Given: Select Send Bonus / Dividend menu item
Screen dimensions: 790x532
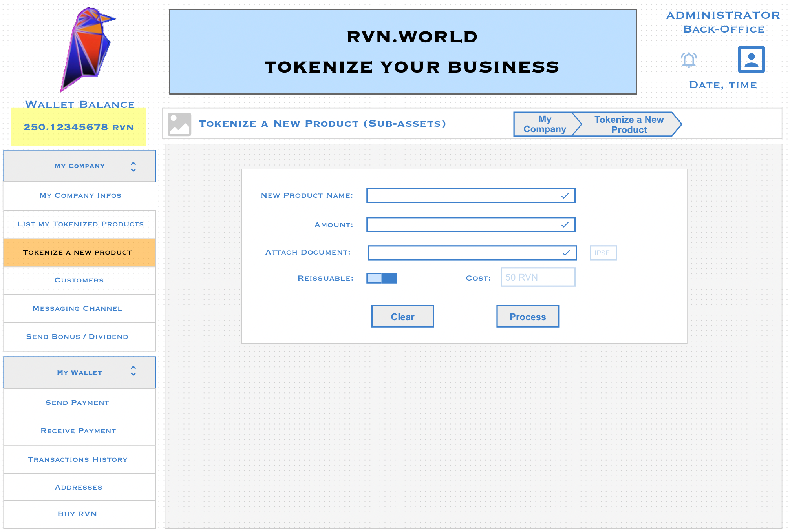Looking at the screenshot, I should coord(77,337).
